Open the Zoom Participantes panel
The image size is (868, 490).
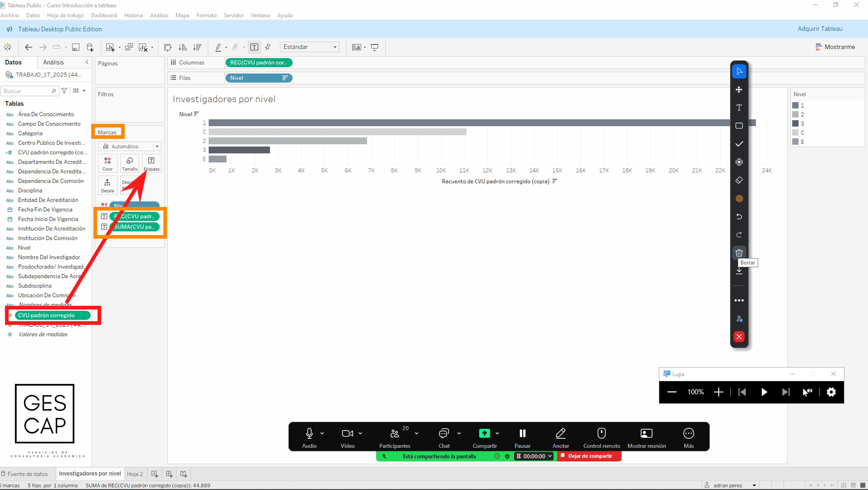pyautogui.click(x=395, y=437)
